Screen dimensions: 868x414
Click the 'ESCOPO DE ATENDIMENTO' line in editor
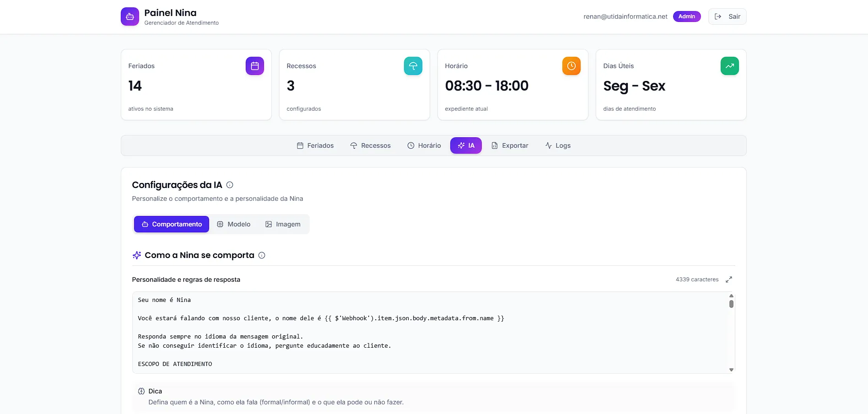click(175, 364)
